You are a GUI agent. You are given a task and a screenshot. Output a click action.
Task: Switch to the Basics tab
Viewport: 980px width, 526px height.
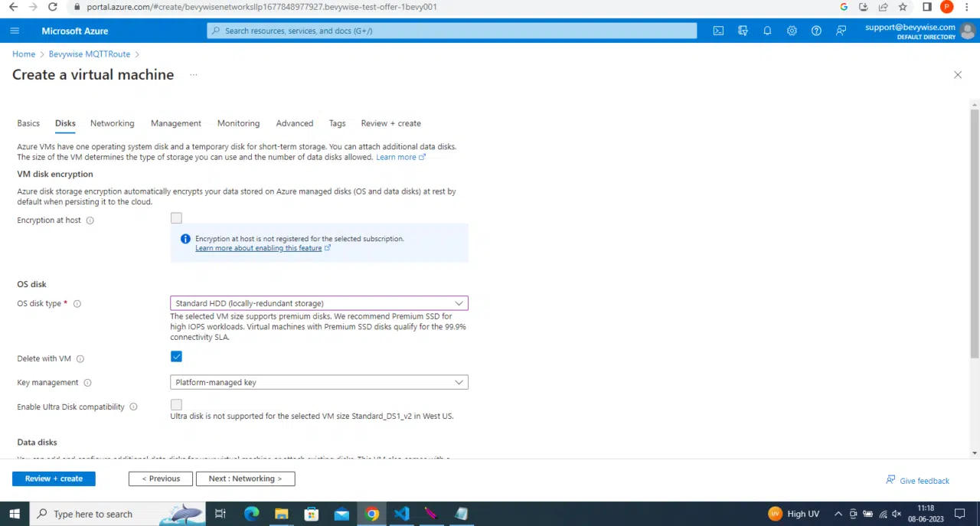28,123
